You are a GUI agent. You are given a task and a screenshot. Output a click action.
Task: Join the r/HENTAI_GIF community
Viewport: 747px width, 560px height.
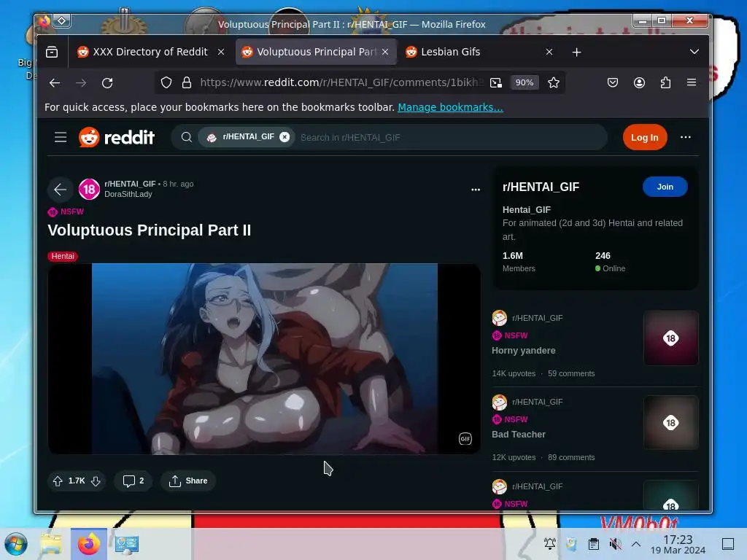(x=665, y=187)
